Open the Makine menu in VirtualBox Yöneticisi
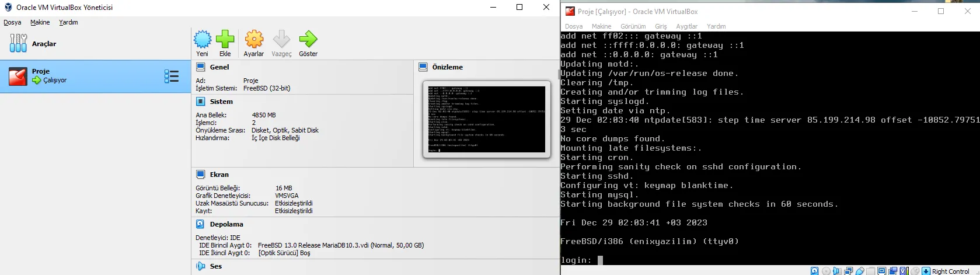980x275 pixels. tap(40, 22)
